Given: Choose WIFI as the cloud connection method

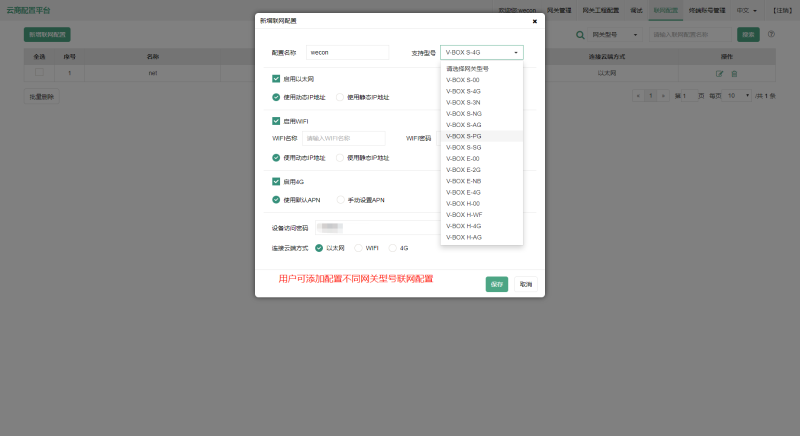Looking at the screenshot, I should coord(359,247).
